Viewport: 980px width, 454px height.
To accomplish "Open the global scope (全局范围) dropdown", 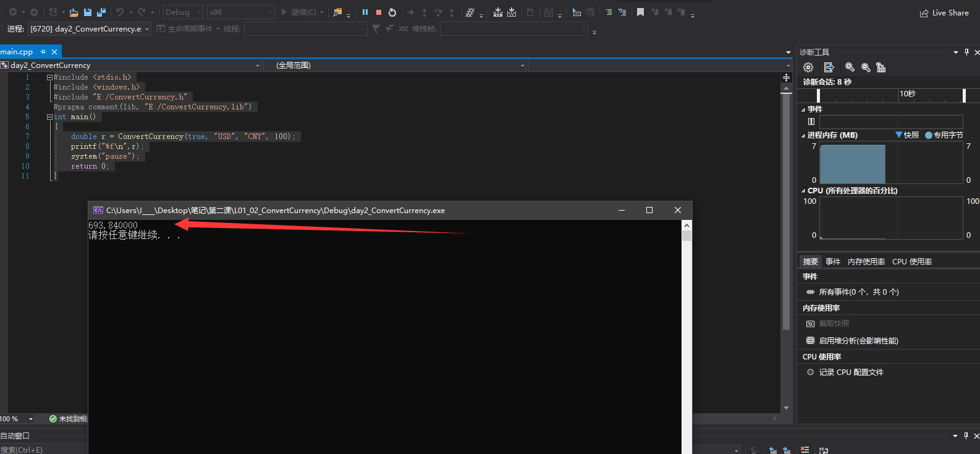I will pyautogui.click(x=395, y=65).
